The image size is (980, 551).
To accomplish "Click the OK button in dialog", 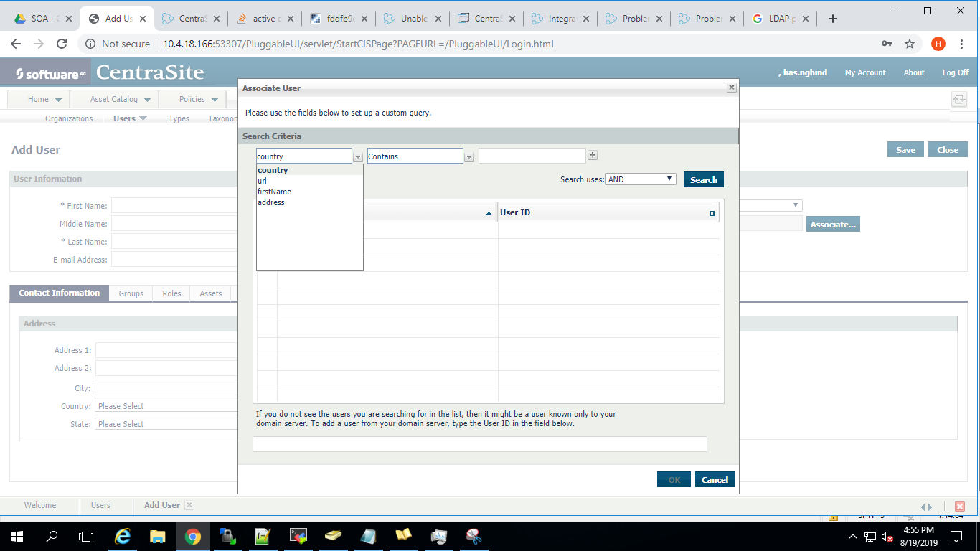I will coord(674,479).
